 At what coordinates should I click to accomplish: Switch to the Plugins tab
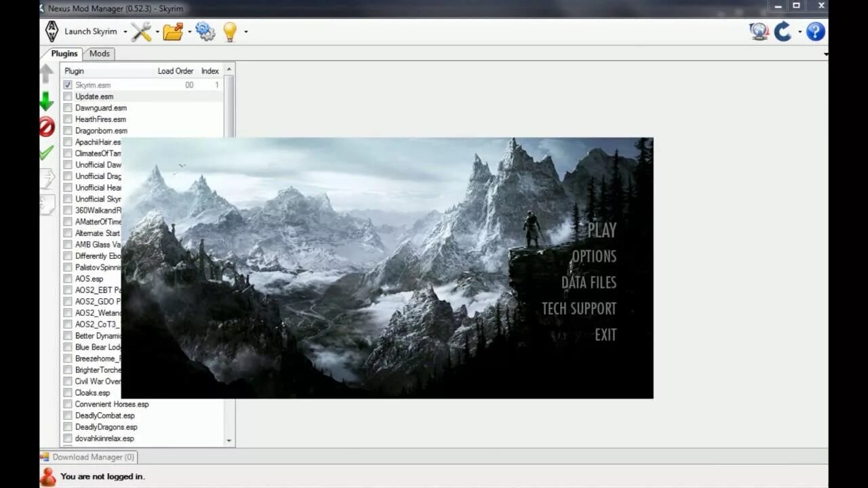pos(64,54)
